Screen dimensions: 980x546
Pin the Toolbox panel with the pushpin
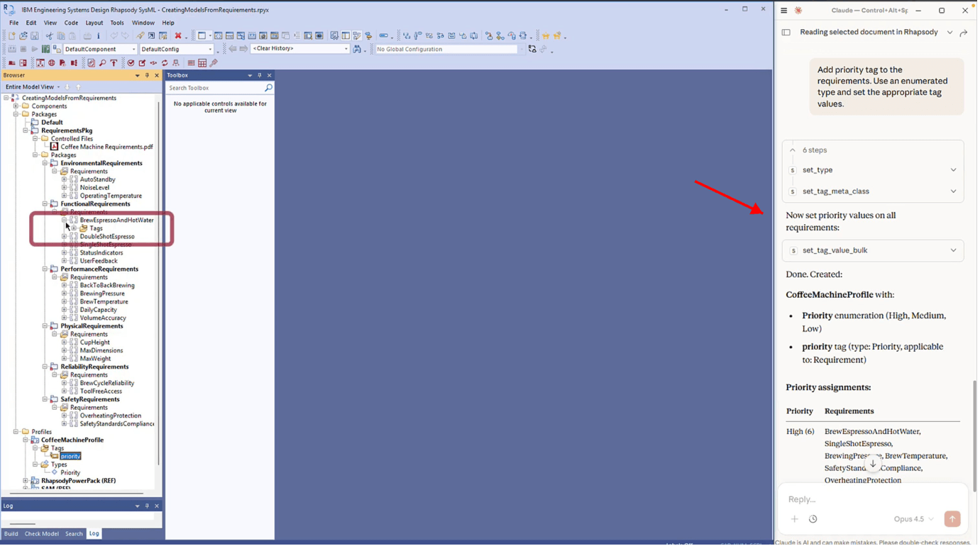pos(259,75)
